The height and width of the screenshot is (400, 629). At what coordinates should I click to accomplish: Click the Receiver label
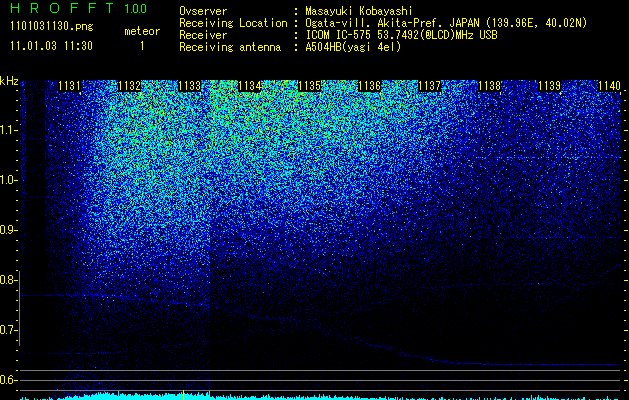click(x=203, y=35)
